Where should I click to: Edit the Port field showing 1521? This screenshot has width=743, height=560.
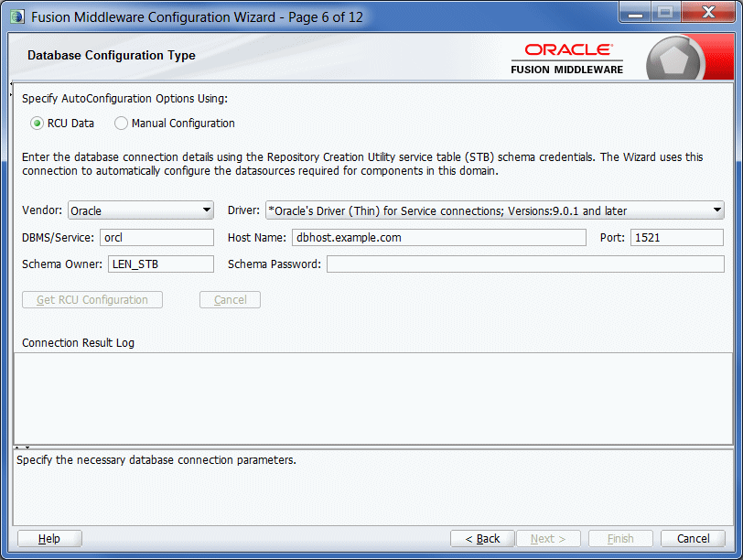pyautogui.click(x=677, y=237)
